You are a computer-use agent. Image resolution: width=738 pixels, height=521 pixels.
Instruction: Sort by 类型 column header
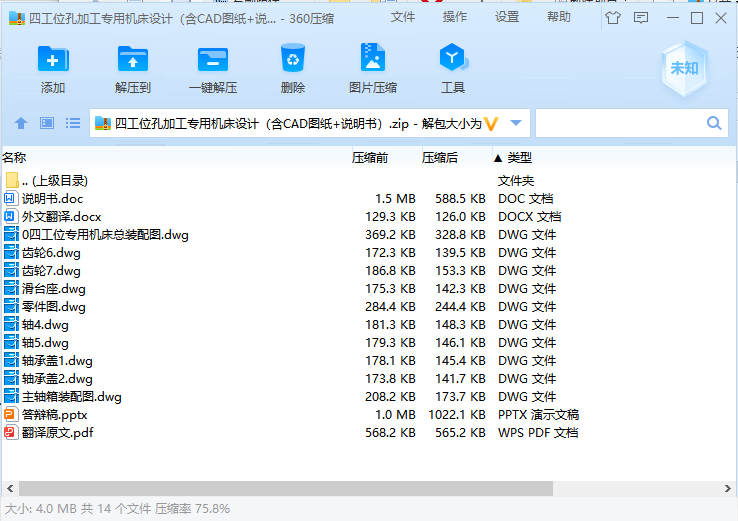(520, 158)
